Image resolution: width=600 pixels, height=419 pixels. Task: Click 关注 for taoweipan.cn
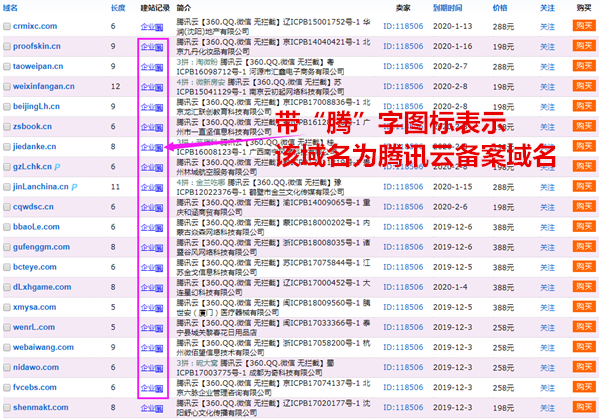pos(547,67)
